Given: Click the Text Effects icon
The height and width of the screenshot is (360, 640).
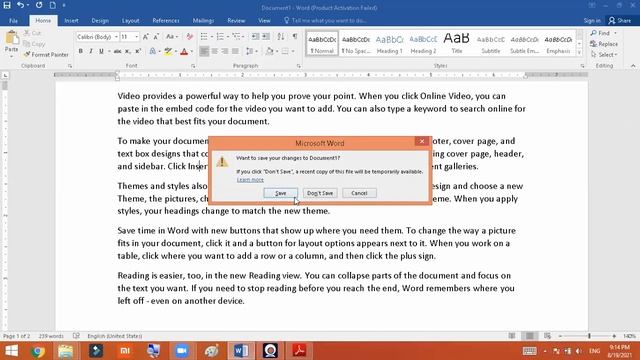Looking at the screenshot, I should pos(153,51).
